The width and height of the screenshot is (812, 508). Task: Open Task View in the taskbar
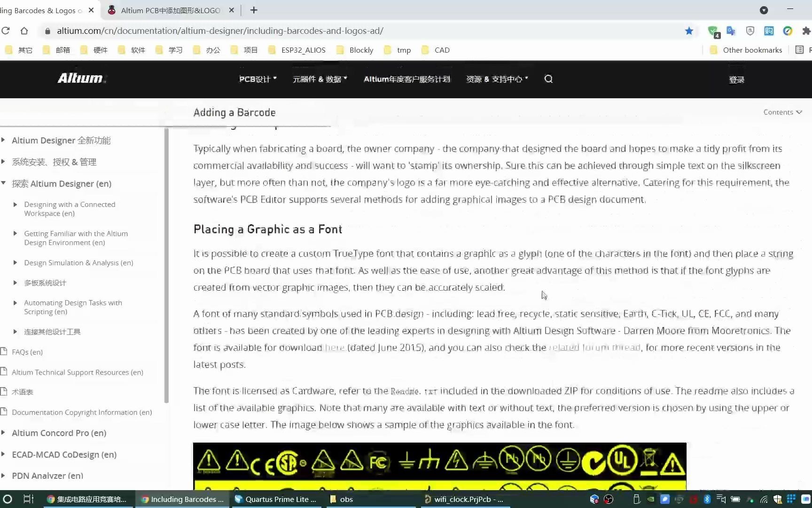pyautogui.click(x=28, y=499)
